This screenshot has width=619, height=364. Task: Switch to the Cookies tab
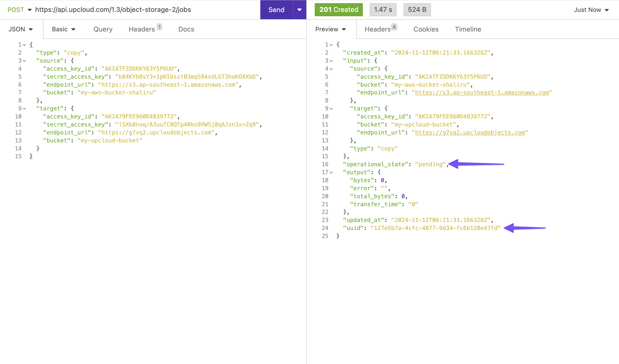426,29
